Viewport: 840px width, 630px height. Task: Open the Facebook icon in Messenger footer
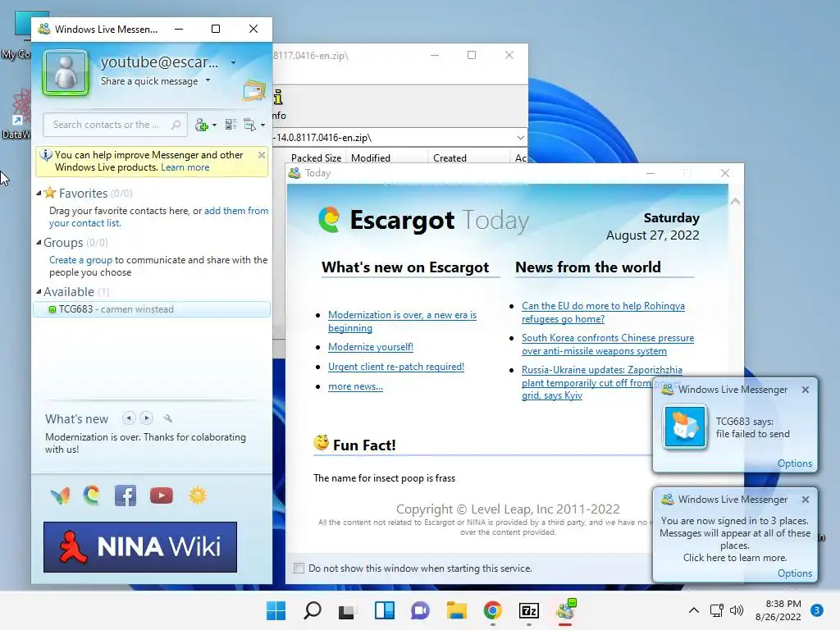126,495
